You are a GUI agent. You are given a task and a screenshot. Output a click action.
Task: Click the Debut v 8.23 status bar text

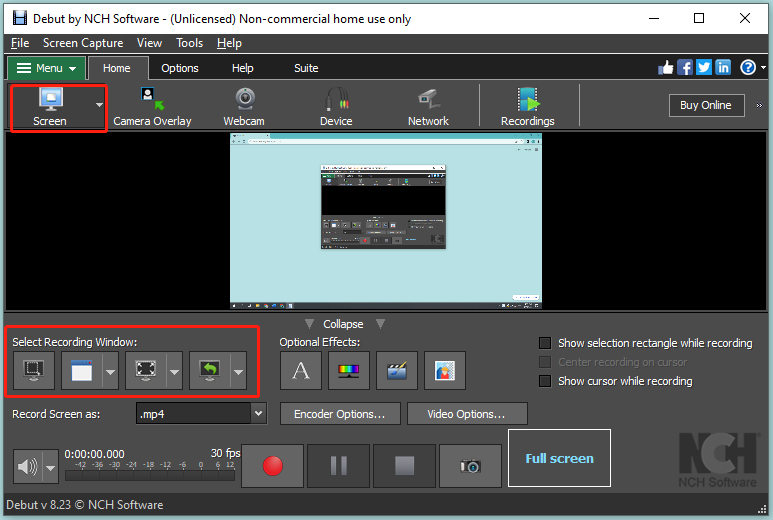pos(85,505)
